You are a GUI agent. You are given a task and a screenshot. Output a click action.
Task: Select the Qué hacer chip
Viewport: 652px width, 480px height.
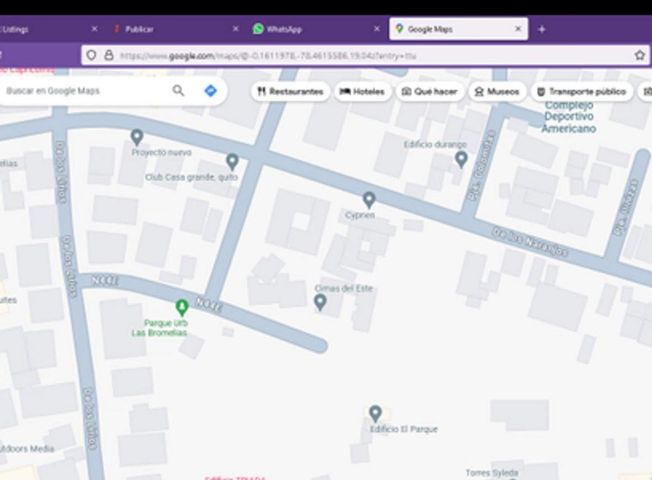[x=430, y=92]
